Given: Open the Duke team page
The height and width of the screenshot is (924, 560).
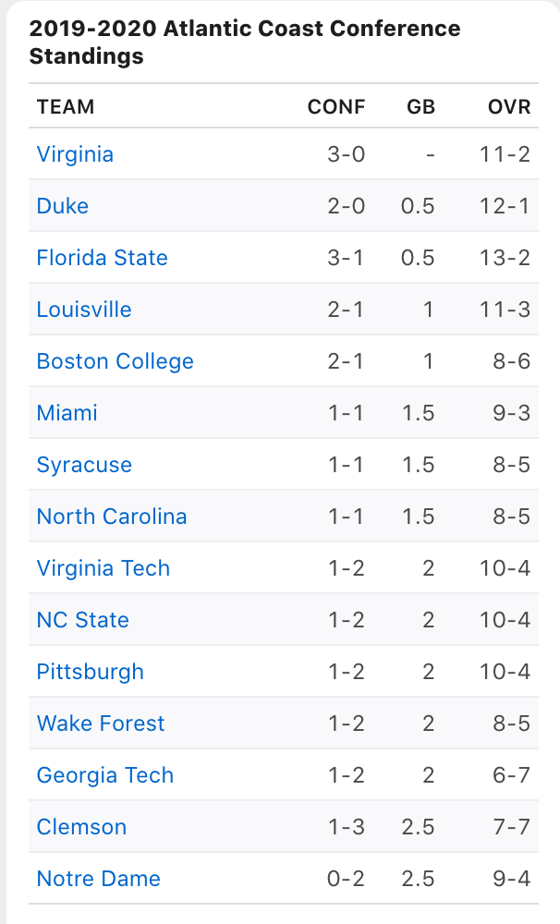Looking at the screenshot, I should point(63,206).
